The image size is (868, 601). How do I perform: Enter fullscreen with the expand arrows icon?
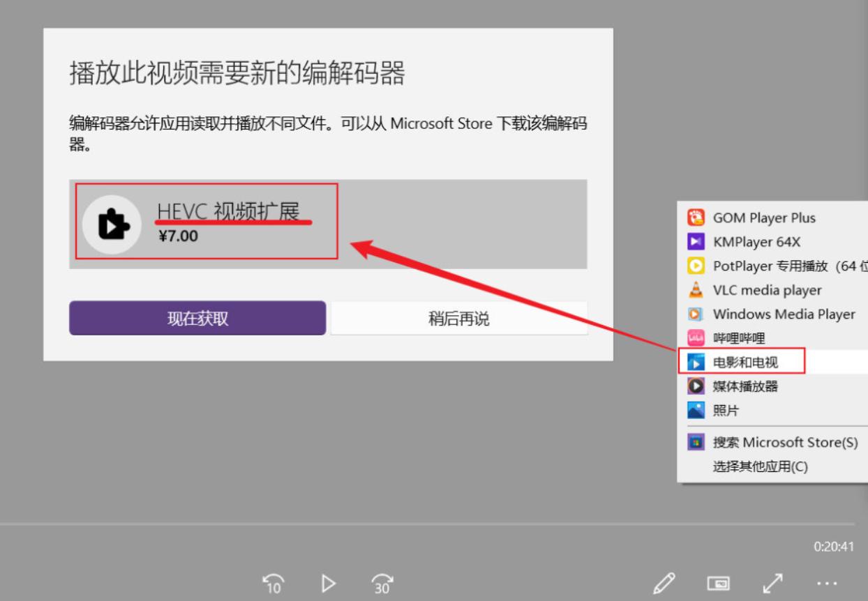[x=772, y=583]
